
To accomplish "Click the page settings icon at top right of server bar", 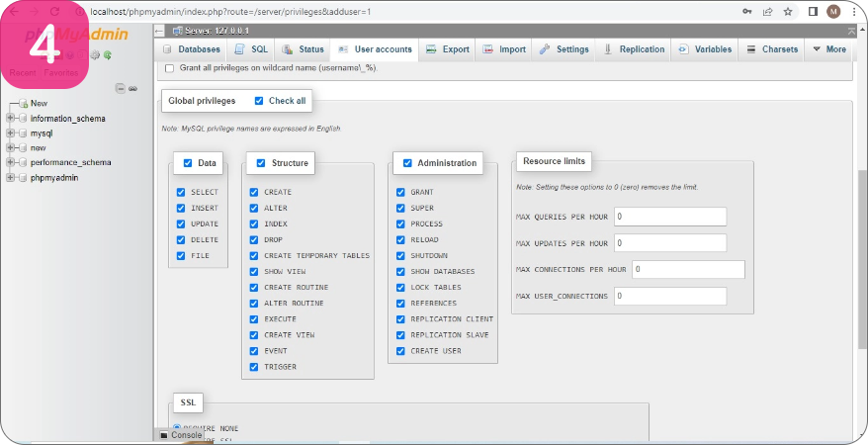I will click(x=851, y=31).
